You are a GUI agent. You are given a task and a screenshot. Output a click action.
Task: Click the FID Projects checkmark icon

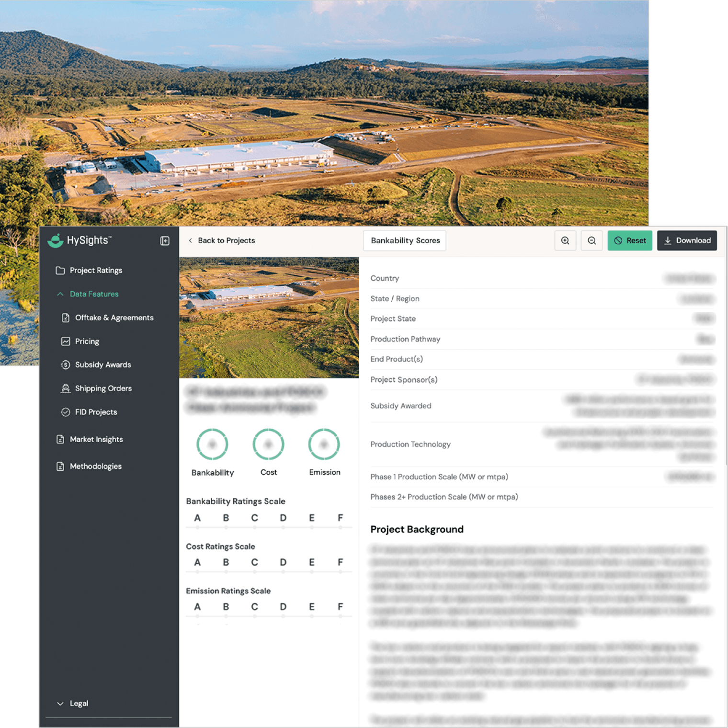[66, 412]
